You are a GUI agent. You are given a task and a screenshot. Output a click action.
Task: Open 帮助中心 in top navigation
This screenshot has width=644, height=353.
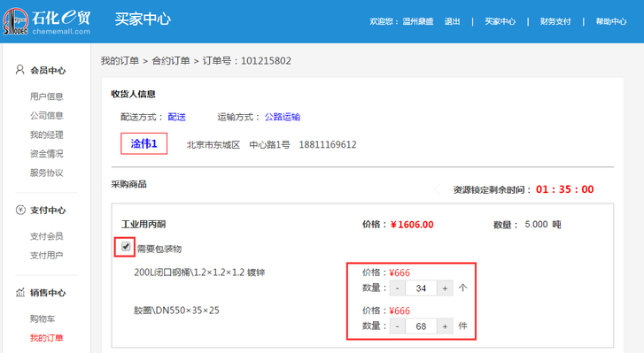point(611,21)
